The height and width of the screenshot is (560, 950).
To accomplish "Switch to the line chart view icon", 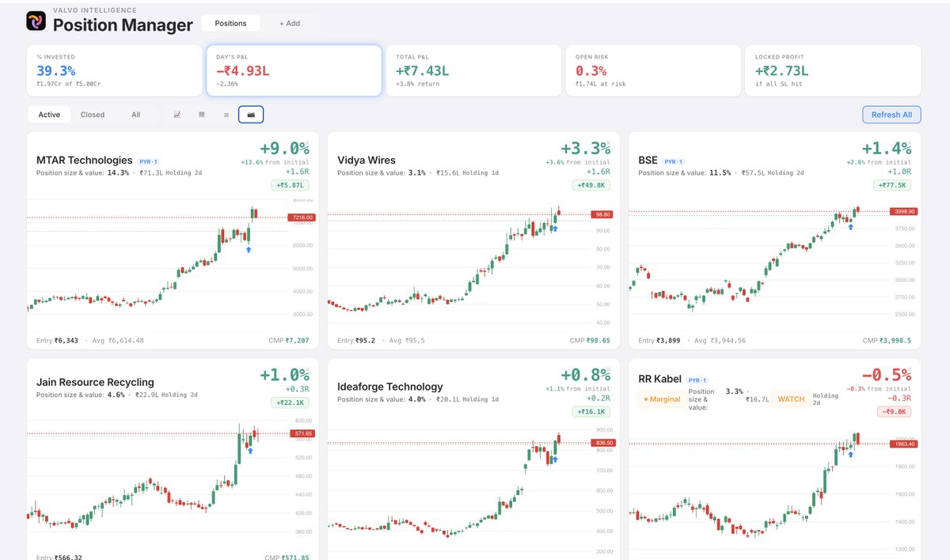I will [x=177, y=115].
